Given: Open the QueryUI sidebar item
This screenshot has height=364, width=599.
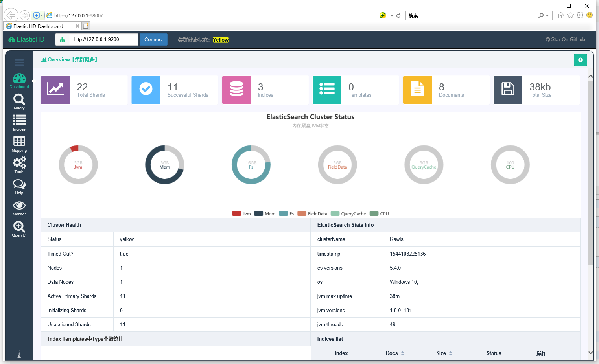Looking at the screenshot, I should click(x=19, y=229).
